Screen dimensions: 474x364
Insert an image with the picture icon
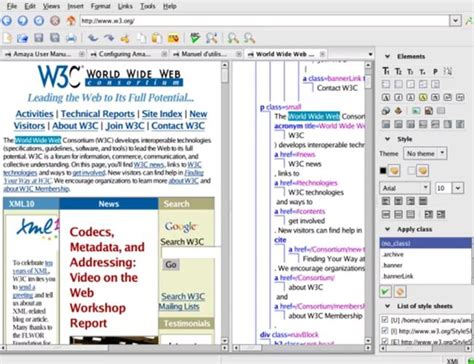(x=416, y=111)
